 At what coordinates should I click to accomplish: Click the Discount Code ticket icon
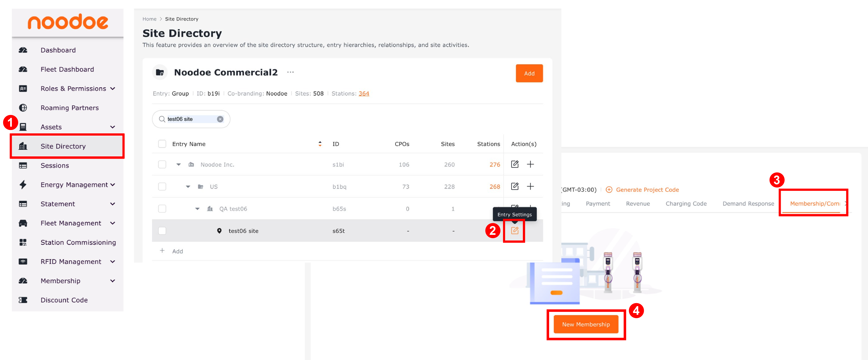[23, 300]
